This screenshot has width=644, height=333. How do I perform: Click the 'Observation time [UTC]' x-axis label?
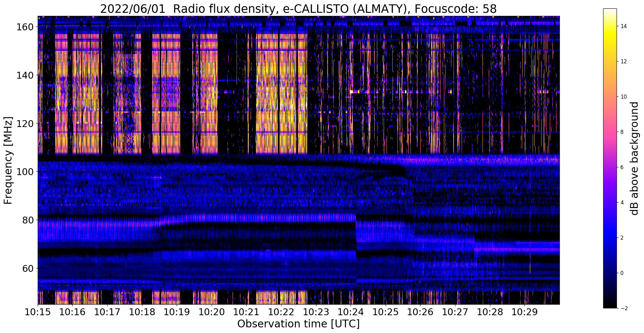298,324
